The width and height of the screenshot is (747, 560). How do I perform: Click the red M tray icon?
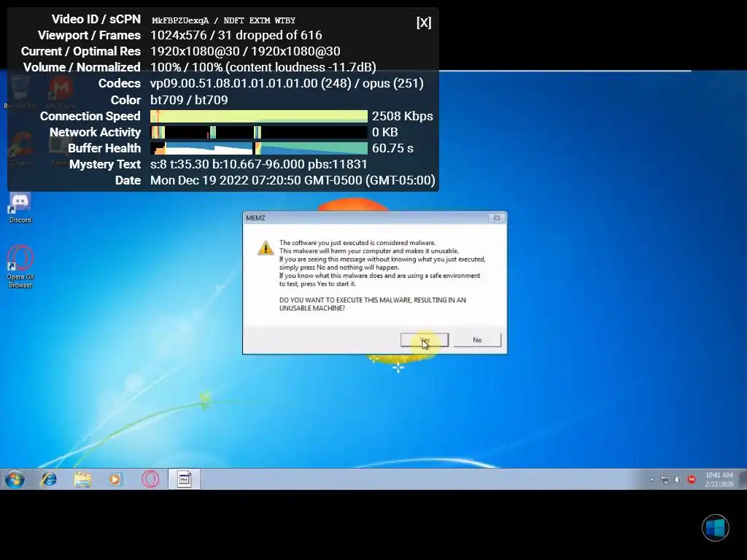[x=692, y=480]
